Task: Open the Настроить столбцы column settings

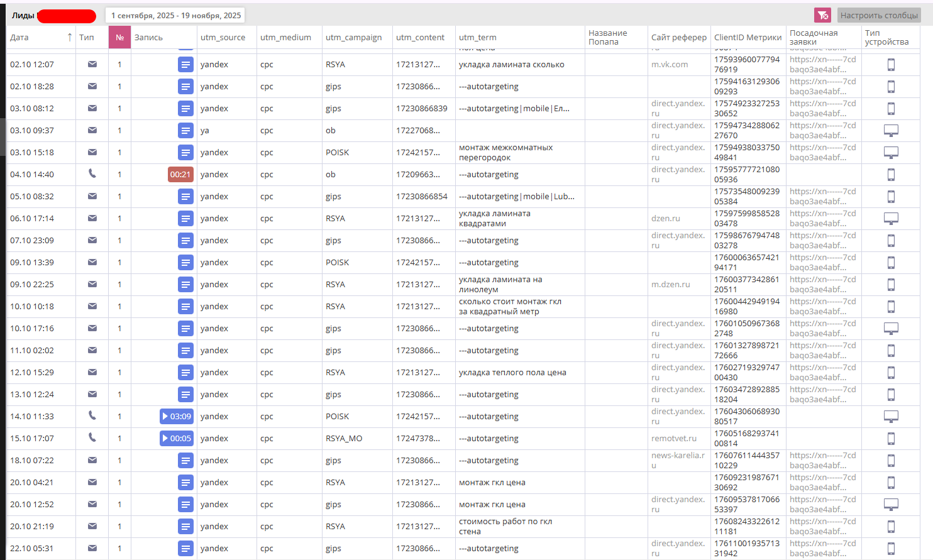Action: coord(878,15)
